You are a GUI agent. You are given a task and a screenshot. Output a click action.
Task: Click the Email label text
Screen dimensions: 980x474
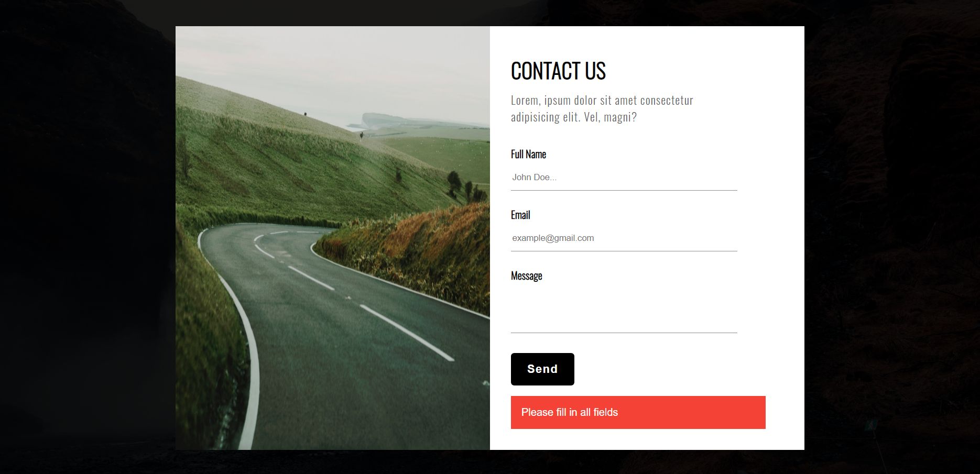[x=520, y=215]
